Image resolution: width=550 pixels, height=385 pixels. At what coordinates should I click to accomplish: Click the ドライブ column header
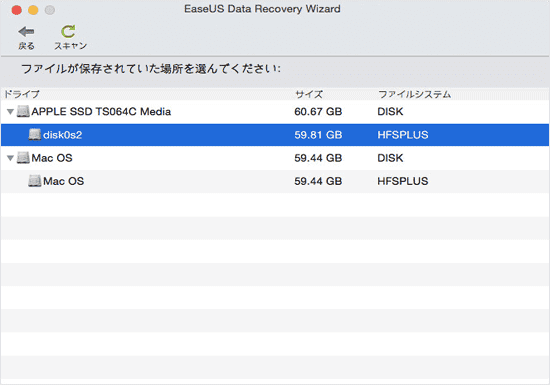[22, 94]
